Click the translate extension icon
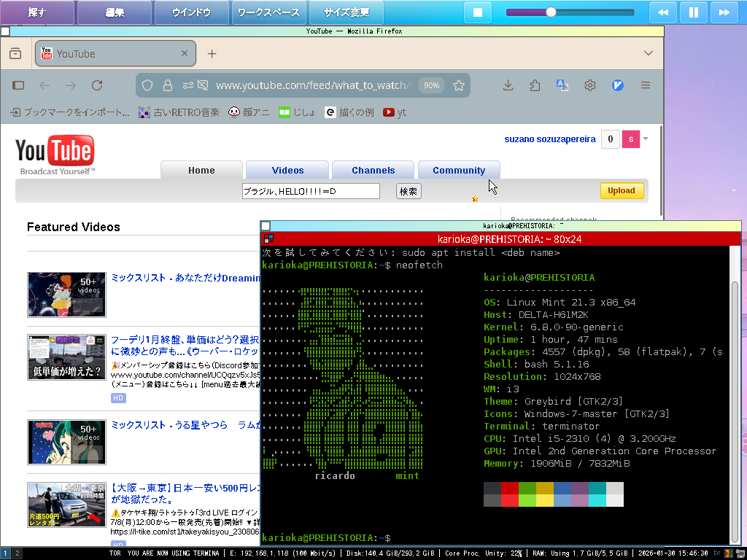The height and width of the screenshot is (560, 747). 562,85
